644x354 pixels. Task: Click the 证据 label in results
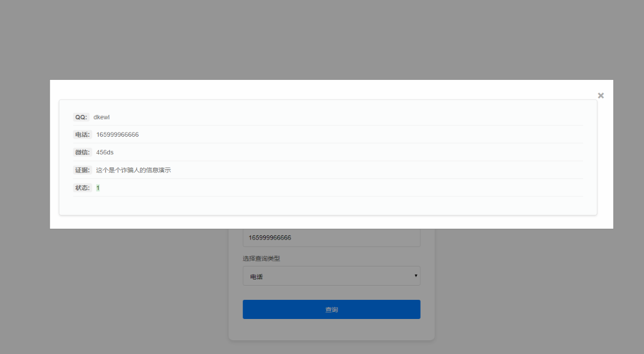82,170
